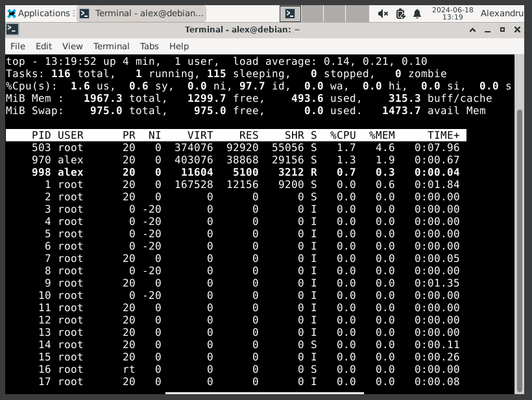Select the bold top process row PID 998

coord(195,172)
